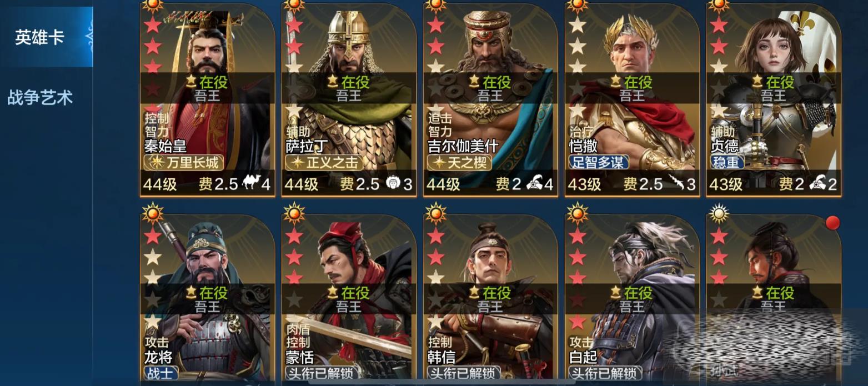
Task: Tap the 万里长城 skill badge
Action: point(184,162)
